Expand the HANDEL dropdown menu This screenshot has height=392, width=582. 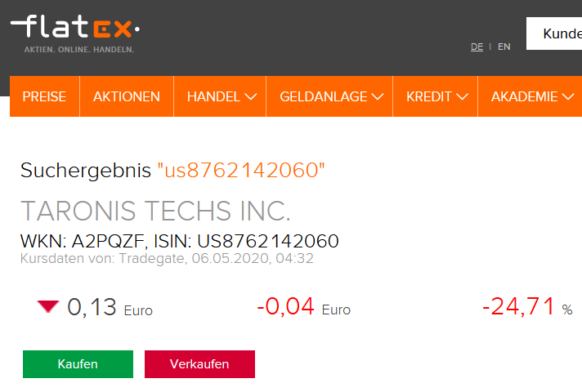pos(221,96)
